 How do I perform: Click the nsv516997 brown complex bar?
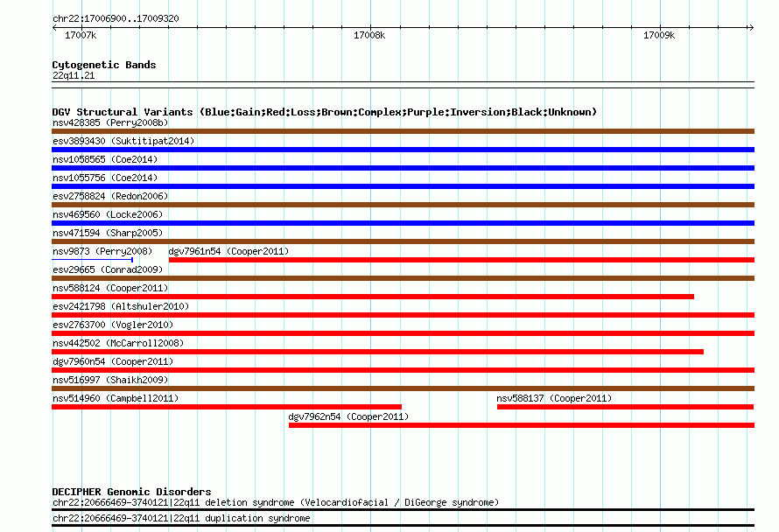(403, 388)
